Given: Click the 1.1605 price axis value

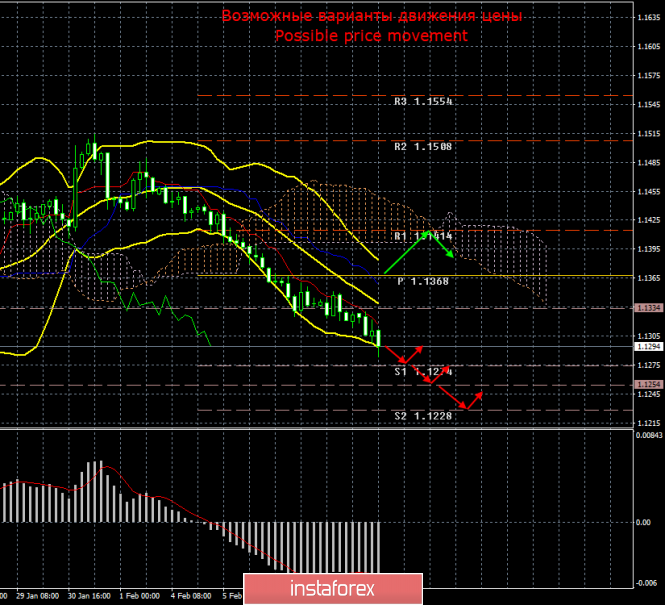Looking at the screenshot, I should 649,47.
